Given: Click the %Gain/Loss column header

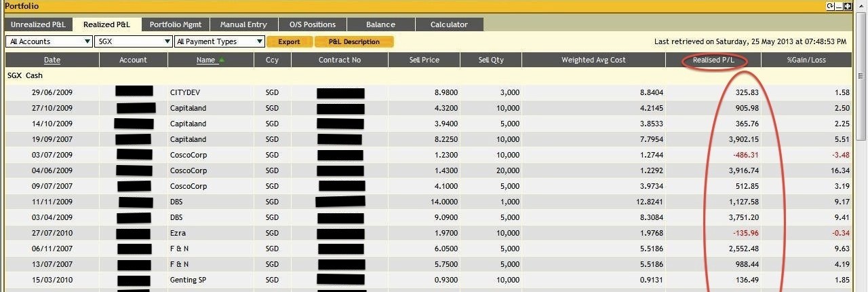Looking at the screenshot, I should [x=806, y=60].
